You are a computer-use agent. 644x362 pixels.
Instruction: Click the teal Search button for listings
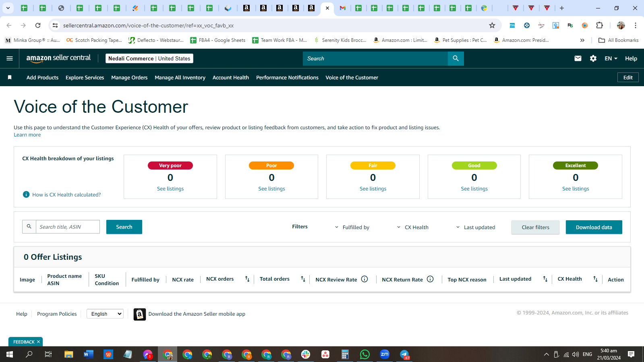click(124, 227)
